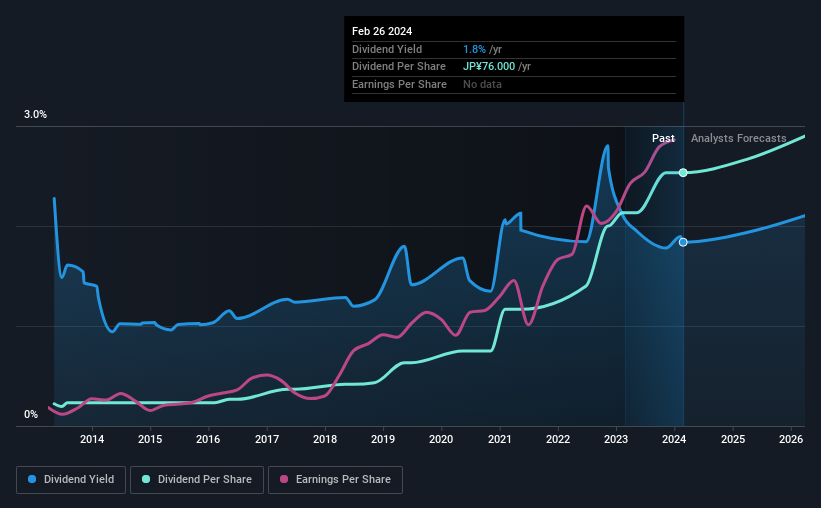Toggle the Dividend Per Share legend button

click(x=197, y=480)
